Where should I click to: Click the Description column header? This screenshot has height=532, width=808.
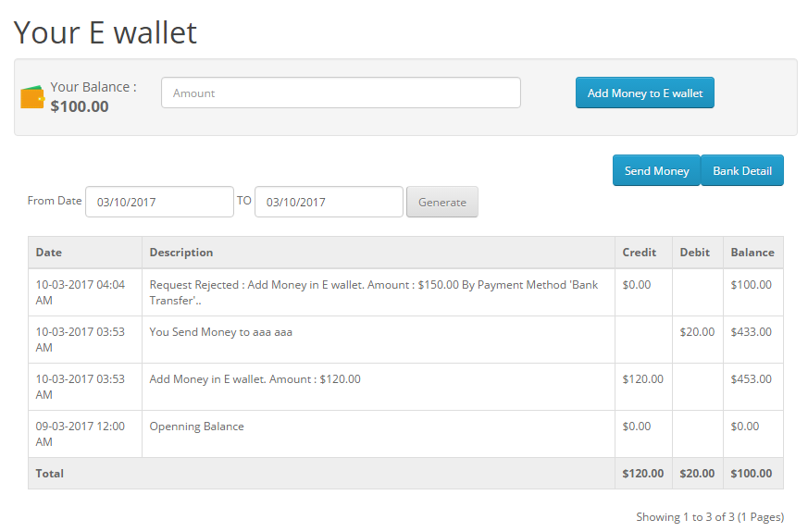[x=181, y=253]
